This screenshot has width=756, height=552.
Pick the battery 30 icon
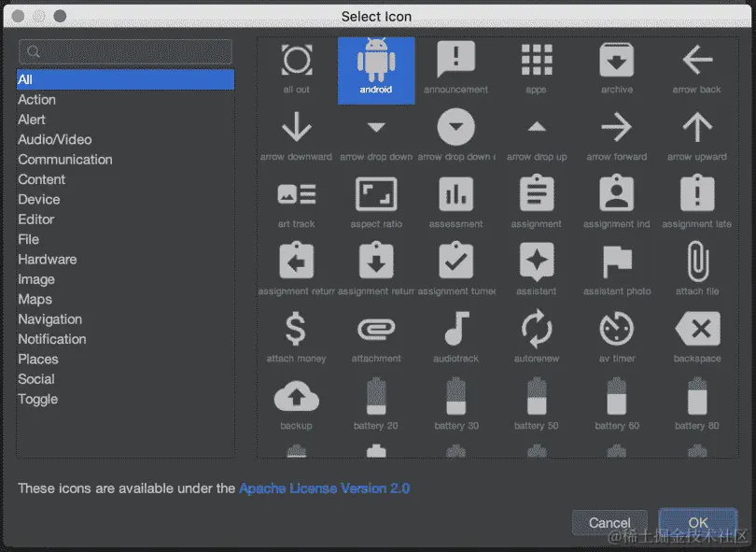pyautogui.click(x=456, y=405)
